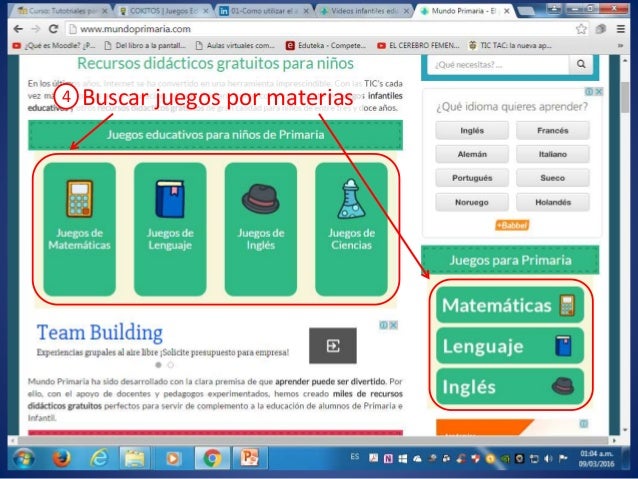Switch to Chrome in the taskbar
The image size is (638, 479).
click(212, 459)
